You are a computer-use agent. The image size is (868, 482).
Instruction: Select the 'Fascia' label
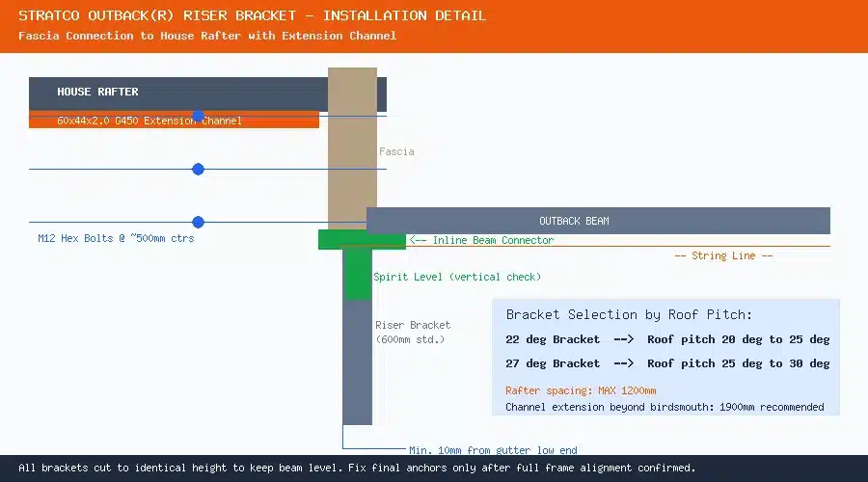pos(396,151)
